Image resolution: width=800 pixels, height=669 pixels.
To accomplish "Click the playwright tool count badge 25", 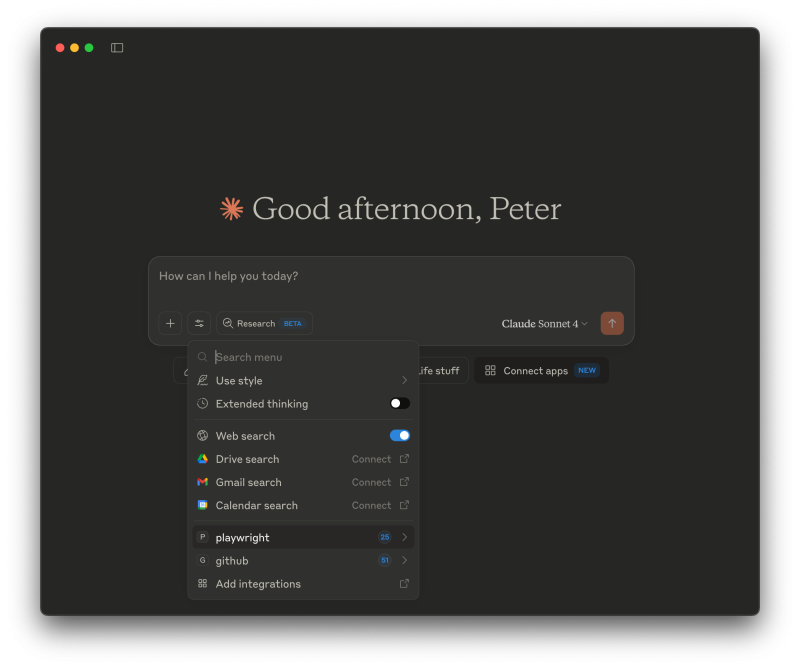I will [x=385, y=537].
